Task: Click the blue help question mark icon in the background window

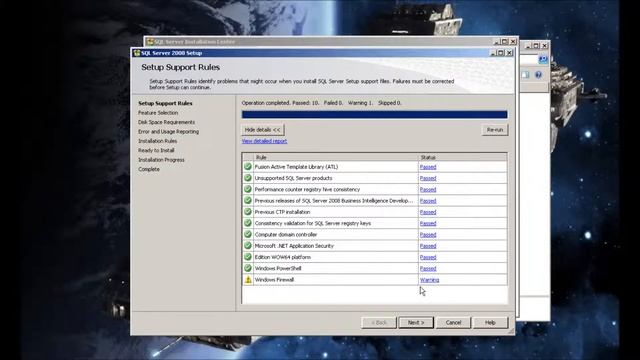Action: coord(538,75)
